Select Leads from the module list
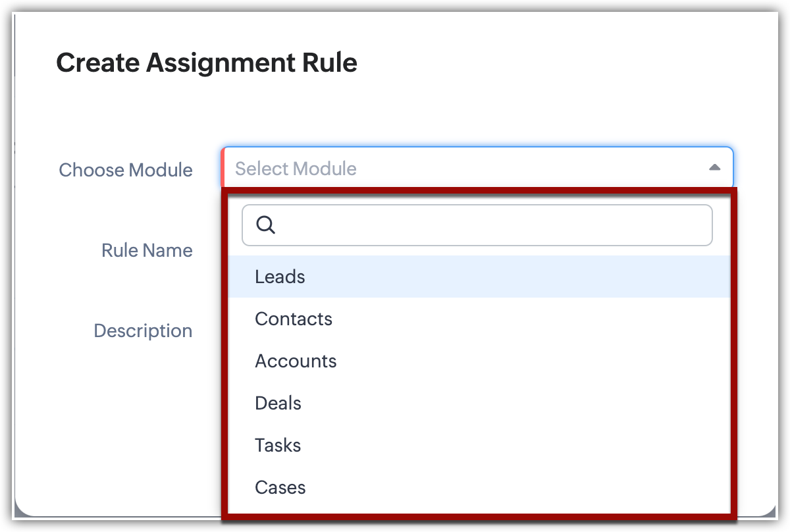 [280, 277]
